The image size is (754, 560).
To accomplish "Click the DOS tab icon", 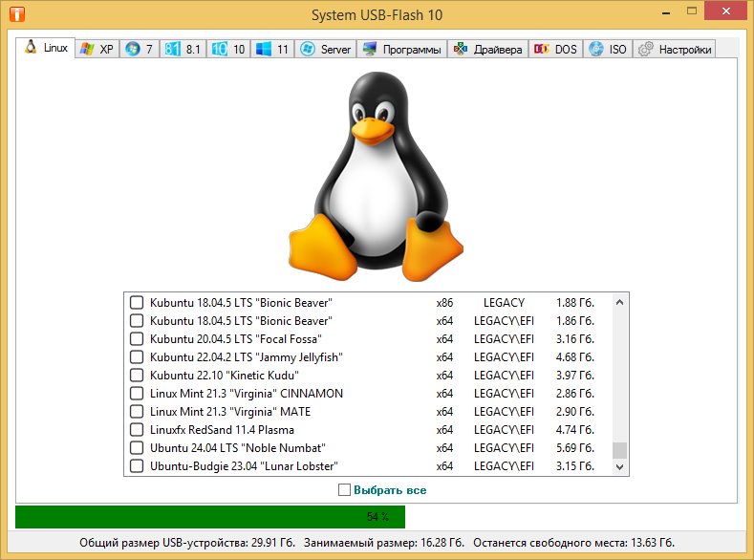I will [542, 49].
